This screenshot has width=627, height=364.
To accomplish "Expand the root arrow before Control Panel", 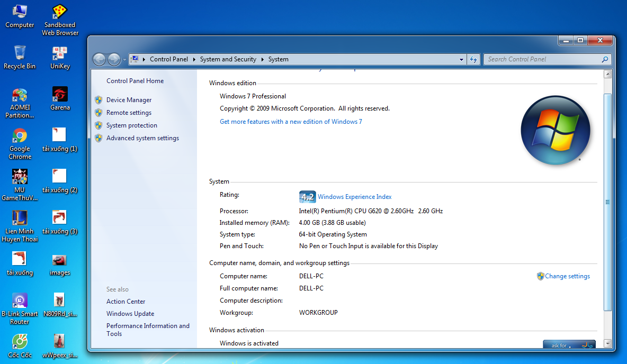I will click(144, 59).
